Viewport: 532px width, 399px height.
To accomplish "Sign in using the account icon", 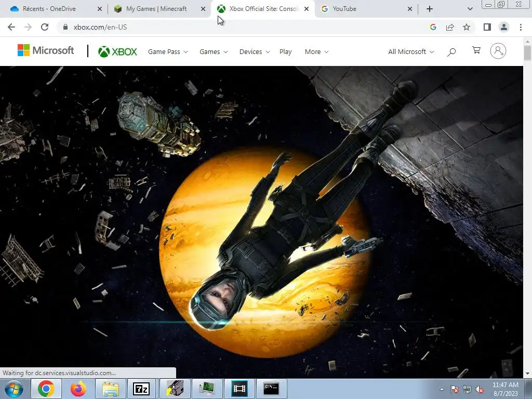I will 498,51.
